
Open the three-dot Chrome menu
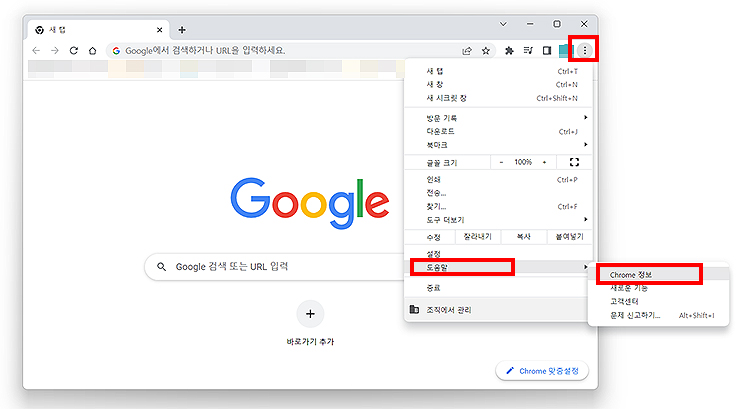point(585,50)
